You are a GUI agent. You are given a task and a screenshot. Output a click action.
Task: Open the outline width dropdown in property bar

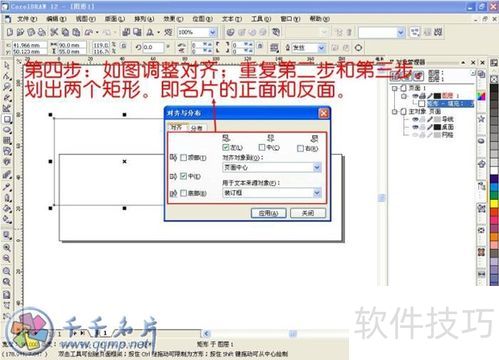[321, 48]
